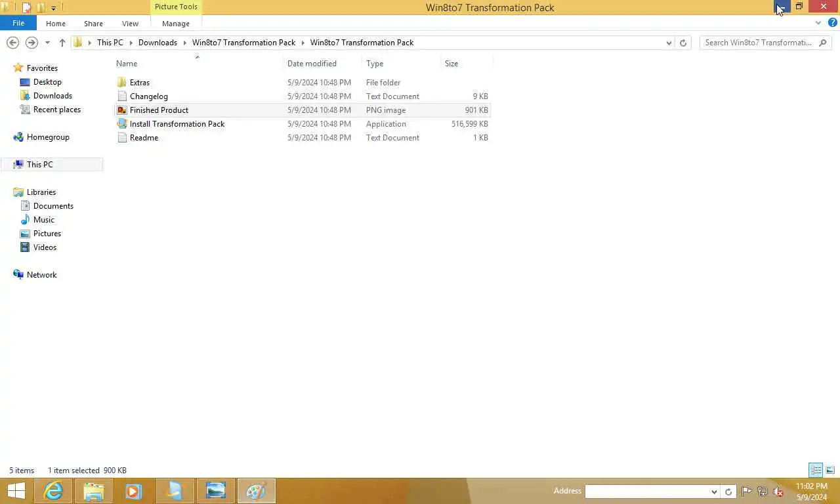Click the folder icon in the address bar
The height and width of the screenshot is (504, 840).
click(x=78, y=43)
